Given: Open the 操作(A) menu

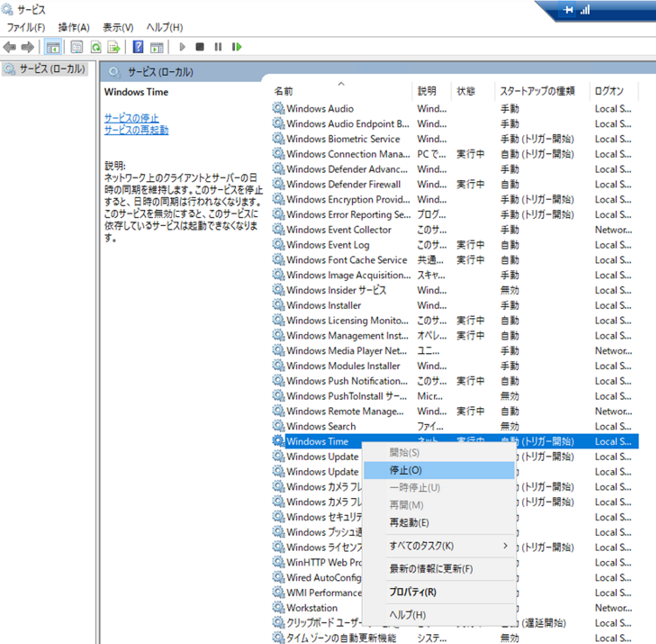Looking at the screenshot, I should click(73, 27).
